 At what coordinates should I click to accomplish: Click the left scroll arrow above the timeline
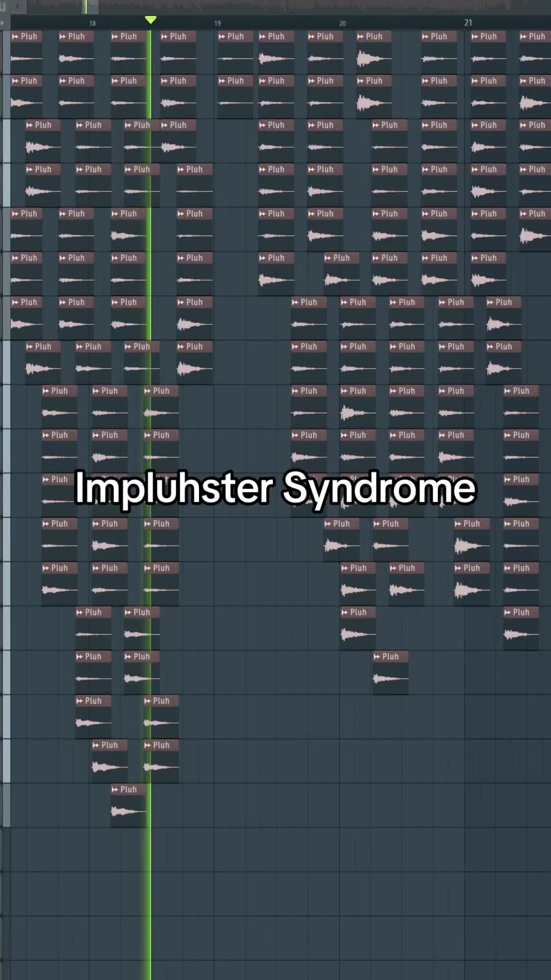[x=18, y=7]
